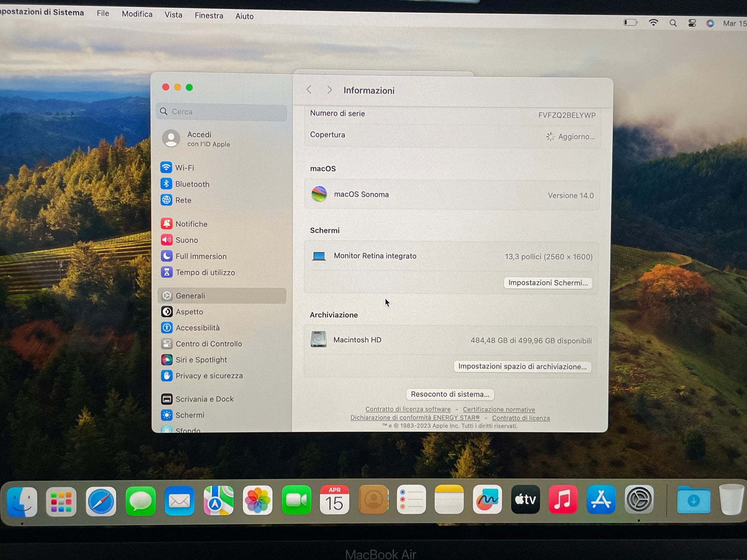Open Messages app in the Dock
The width and height of the screenshot is (747, 560).
(140, 501)
